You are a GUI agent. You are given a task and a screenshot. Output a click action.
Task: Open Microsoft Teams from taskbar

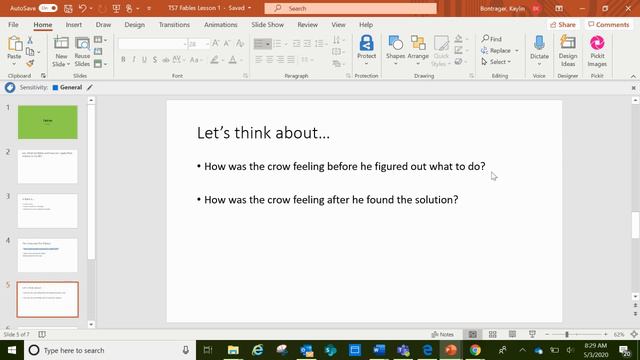pos(403,350)
